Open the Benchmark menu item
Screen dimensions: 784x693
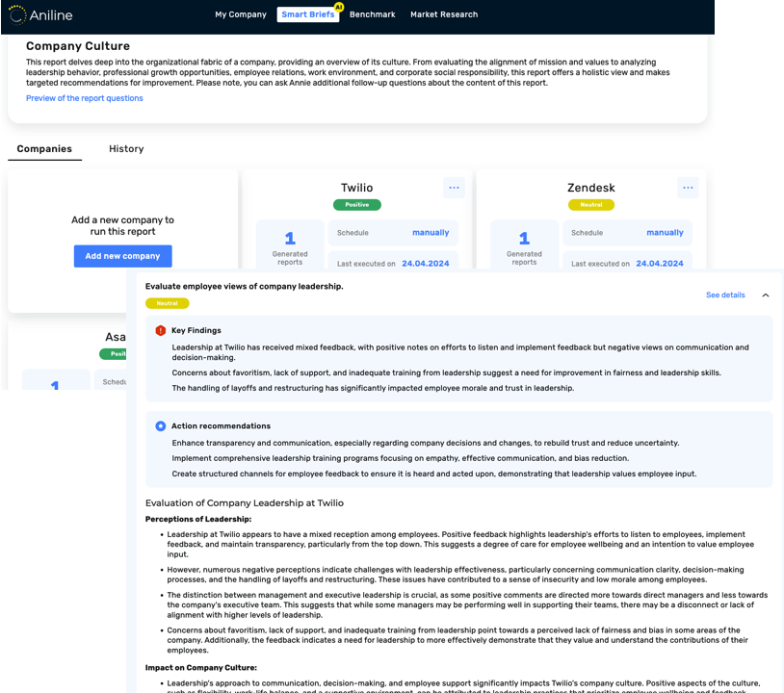coord(372,14)
